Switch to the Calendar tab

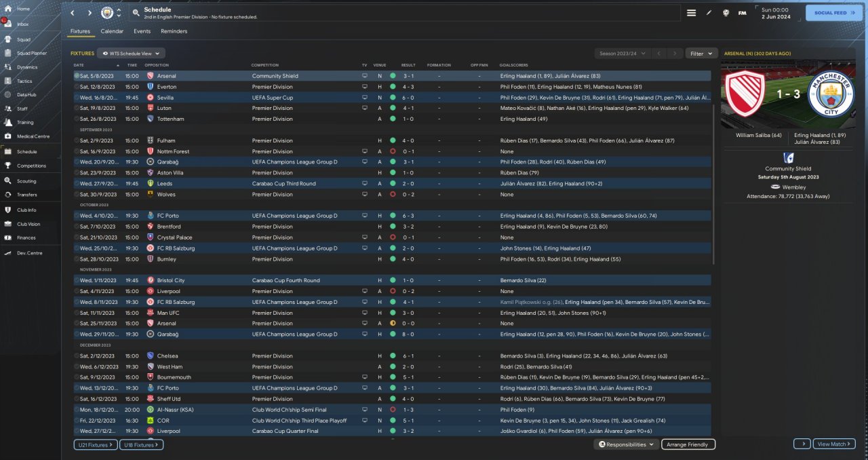112,31
